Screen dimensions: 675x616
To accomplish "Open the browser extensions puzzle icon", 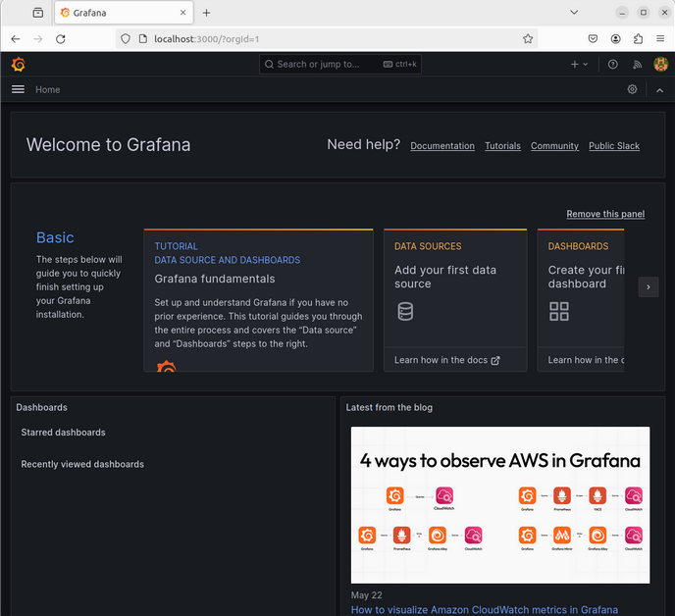I will [638, 39].
